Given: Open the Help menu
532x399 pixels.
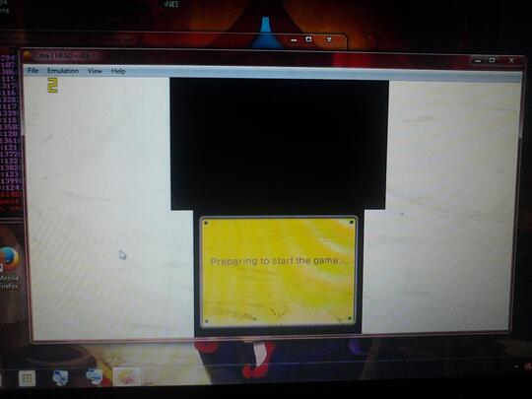Looking at the screenshot, I should (x=118, y=71).
